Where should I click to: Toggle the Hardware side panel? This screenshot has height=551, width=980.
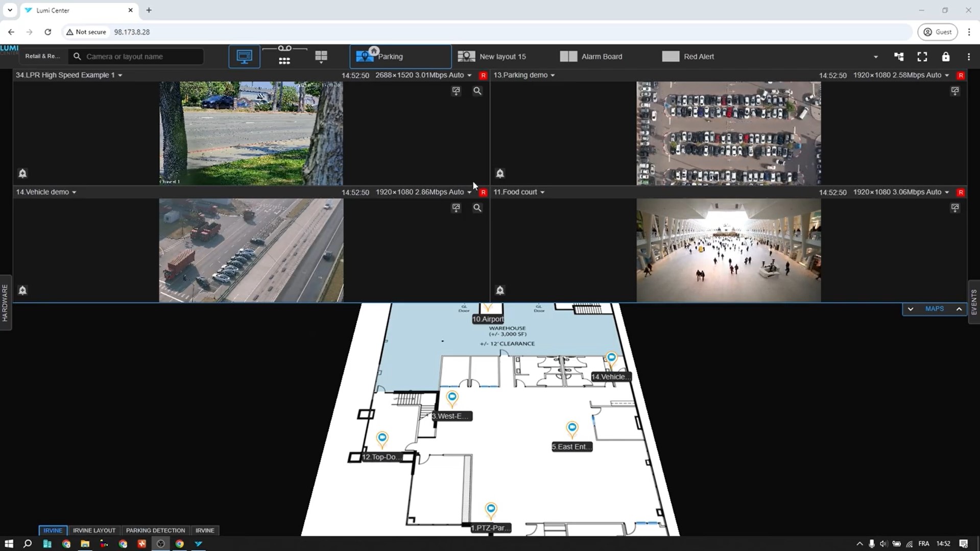5,303
